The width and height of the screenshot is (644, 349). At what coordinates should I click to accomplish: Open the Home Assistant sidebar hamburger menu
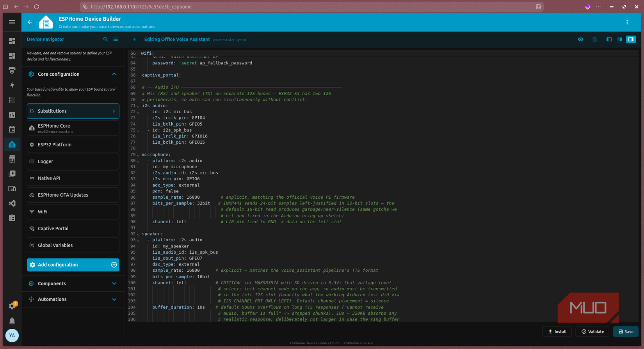coord(12,22)
